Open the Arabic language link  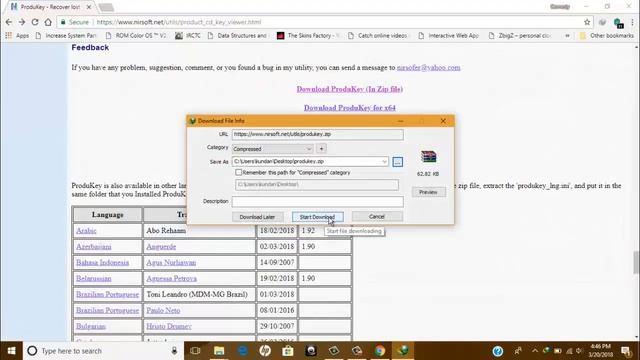(x=86, y=231)
